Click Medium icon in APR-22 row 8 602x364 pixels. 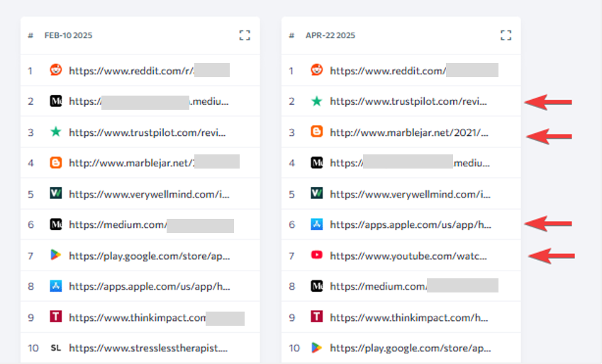(x=317, y=286)
